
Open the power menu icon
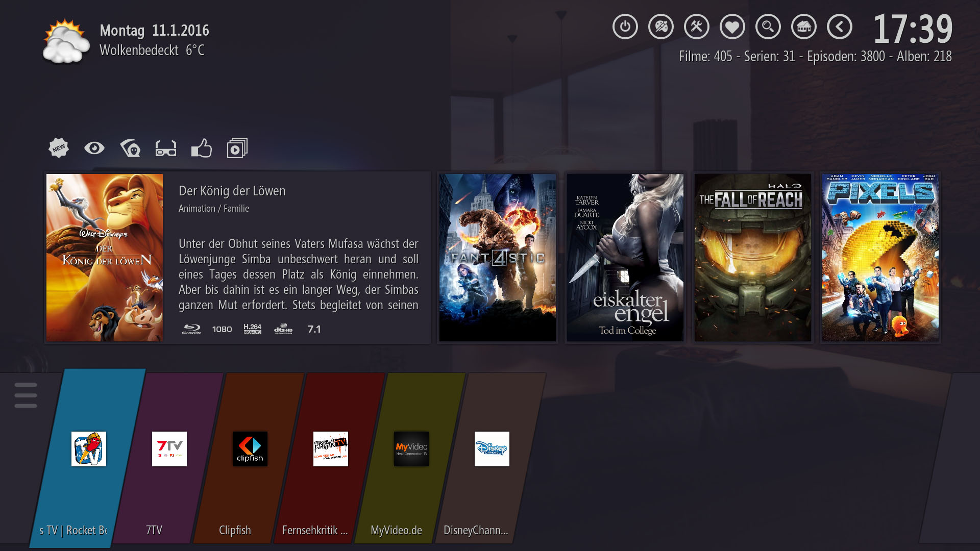tap(625, 27)
